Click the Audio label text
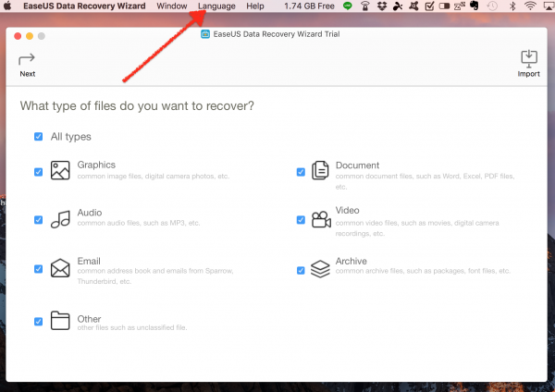This screenshot has height=392, width=555. (x=90, y=213)
